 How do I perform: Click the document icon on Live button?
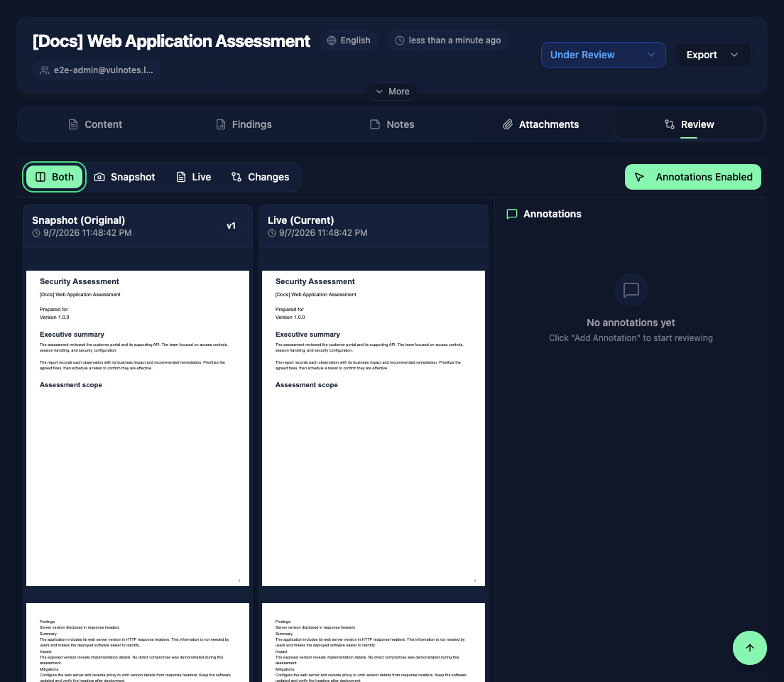click(x=181, y=177)
